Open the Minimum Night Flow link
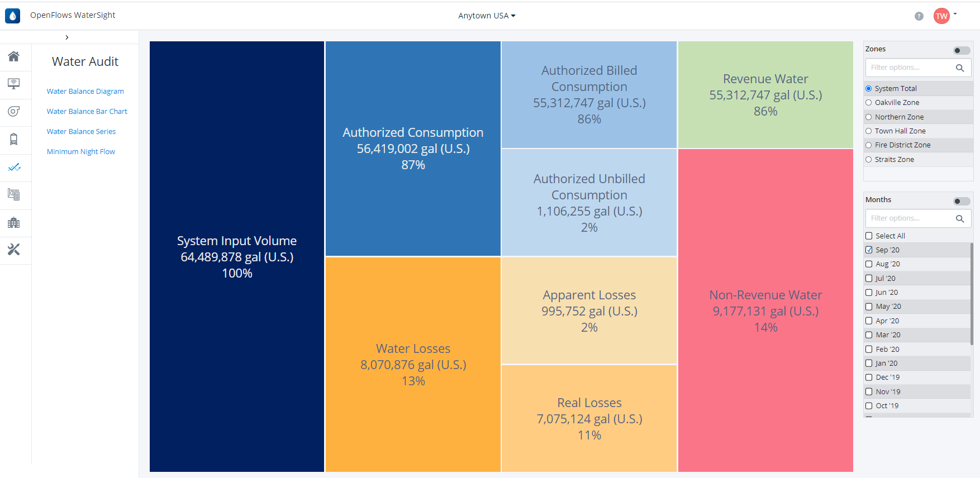Image resolution: width=980 pixels, height=478 pixels. [x=81, y=151]
